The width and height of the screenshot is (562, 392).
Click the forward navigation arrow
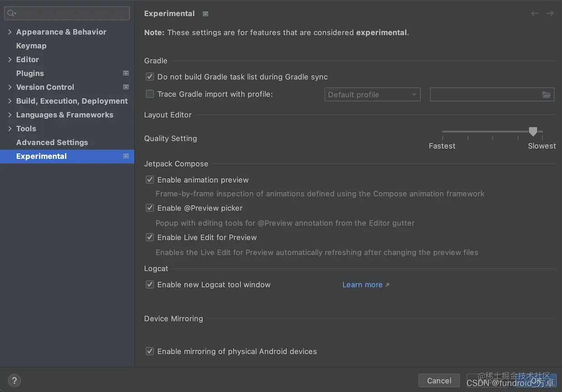[x=550, y=14]
